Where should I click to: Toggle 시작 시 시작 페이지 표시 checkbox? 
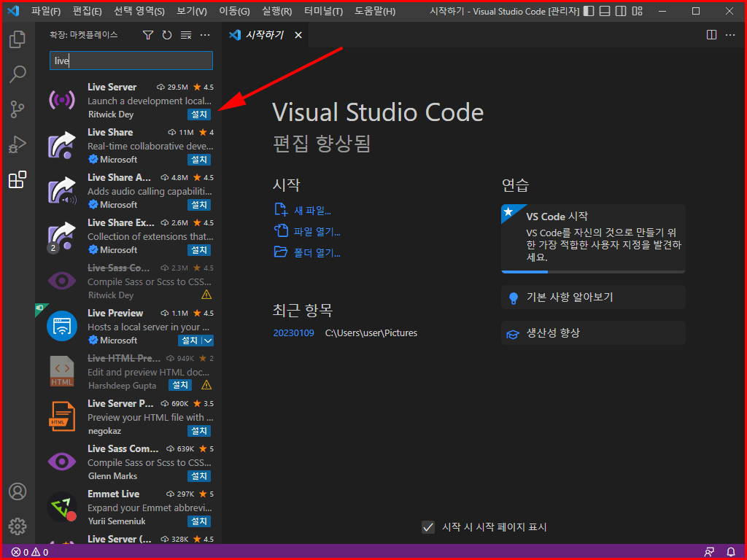[x=428, y=527]
